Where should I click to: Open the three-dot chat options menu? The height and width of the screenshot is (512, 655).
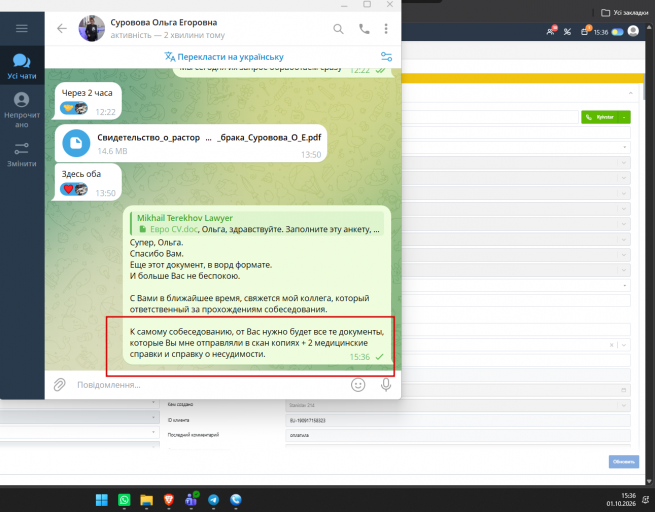click(x=386, y=29)
